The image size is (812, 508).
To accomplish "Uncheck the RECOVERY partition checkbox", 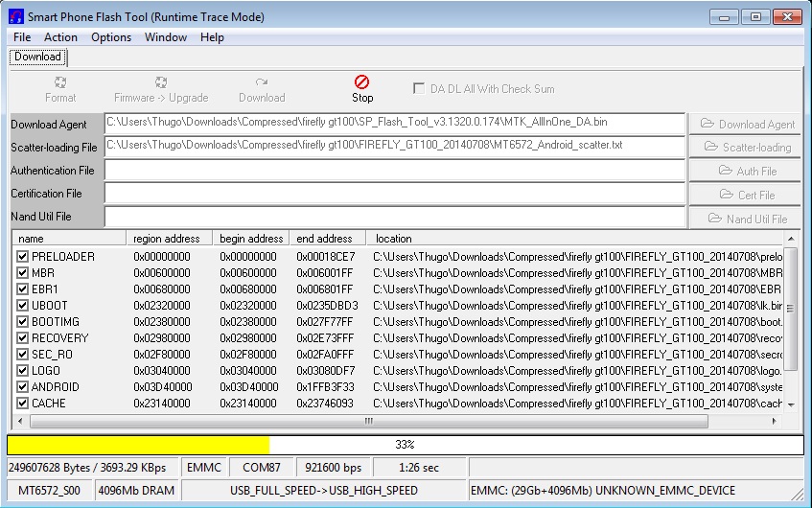I will click(x=22, y=338).
